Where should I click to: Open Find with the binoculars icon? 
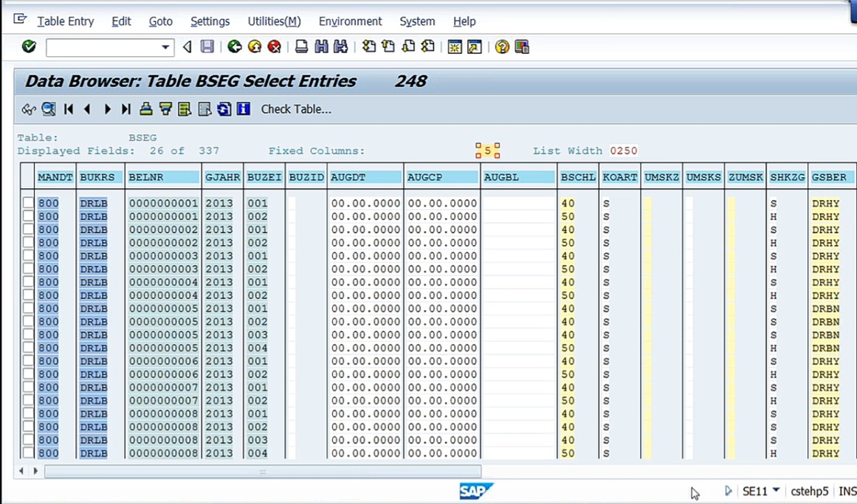click(321, 47)
